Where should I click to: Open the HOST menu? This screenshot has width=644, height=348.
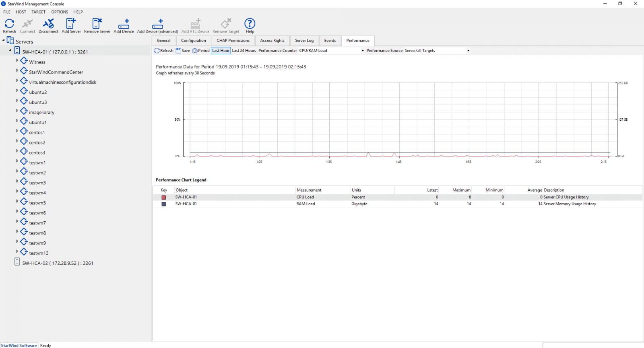point(21,12)
